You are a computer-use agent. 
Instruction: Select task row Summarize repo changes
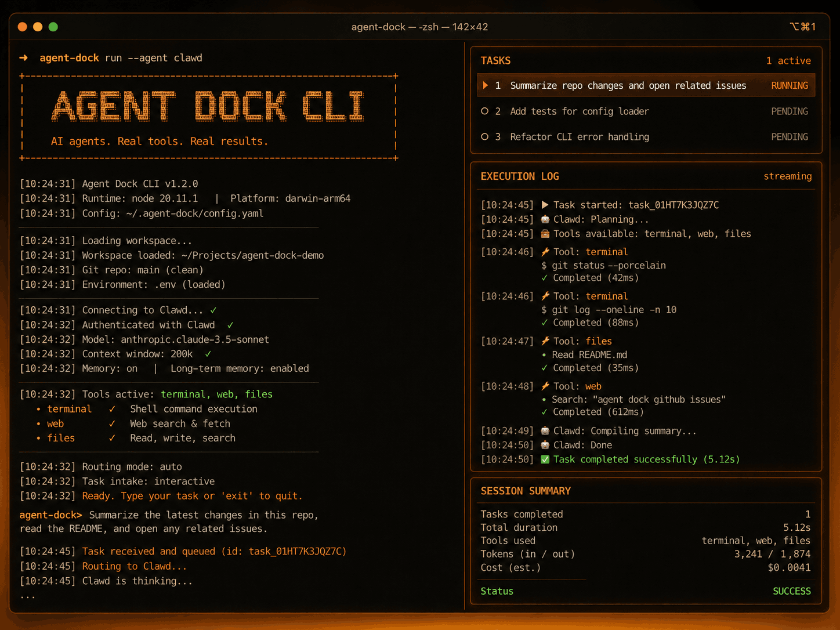tap(646, 85)
